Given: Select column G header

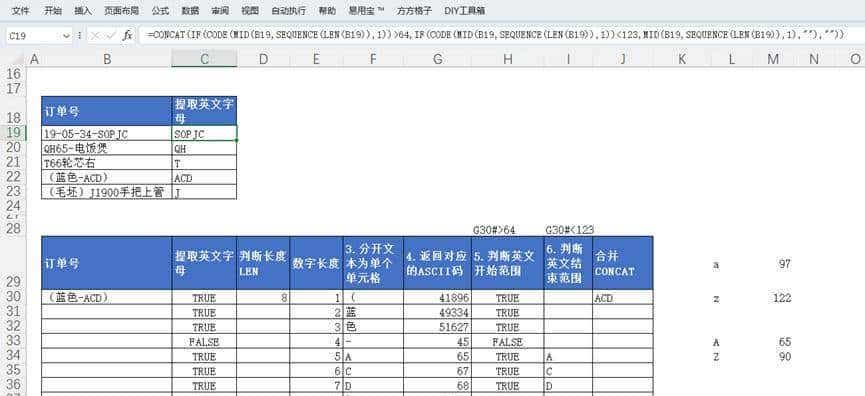Looking at the screenshot, I should 437,59.
